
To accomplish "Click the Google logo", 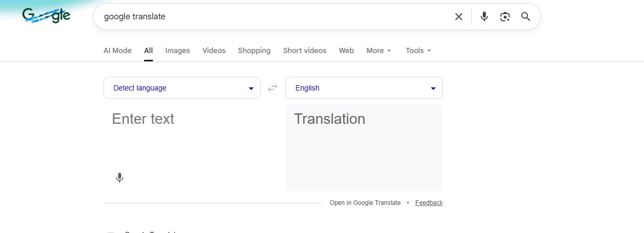I will tap(46, 16).
